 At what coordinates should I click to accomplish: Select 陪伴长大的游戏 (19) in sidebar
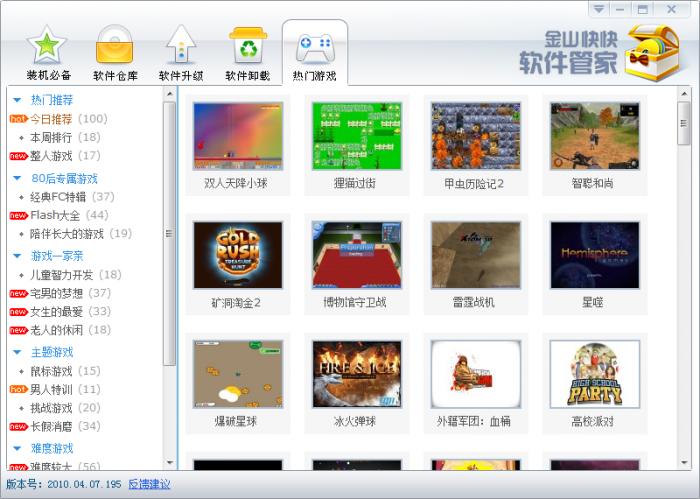[81, 233]
